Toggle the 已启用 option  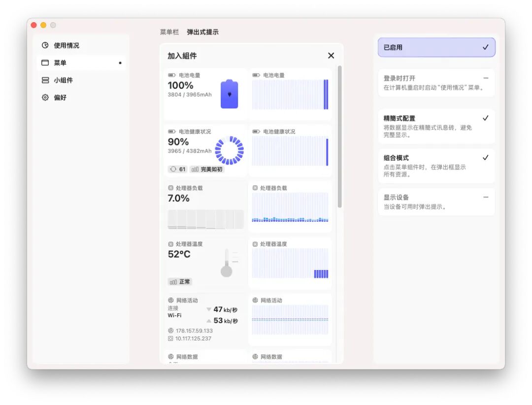tap(436, 47)
